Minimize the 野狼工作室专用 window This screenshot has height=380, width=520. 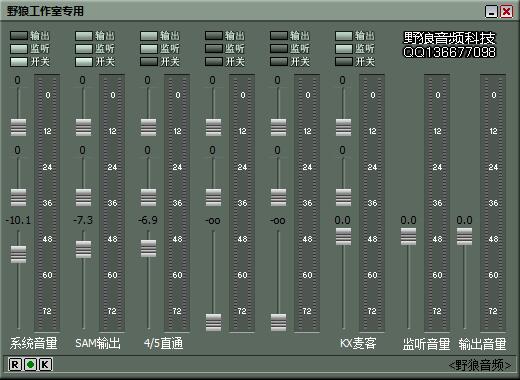point(491,12)
